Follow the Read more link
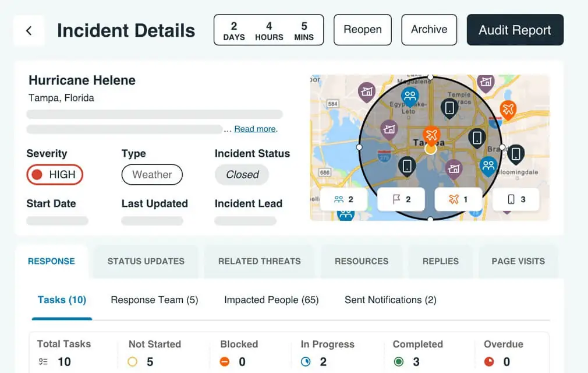The image size is (588, 373). (255, 129)
